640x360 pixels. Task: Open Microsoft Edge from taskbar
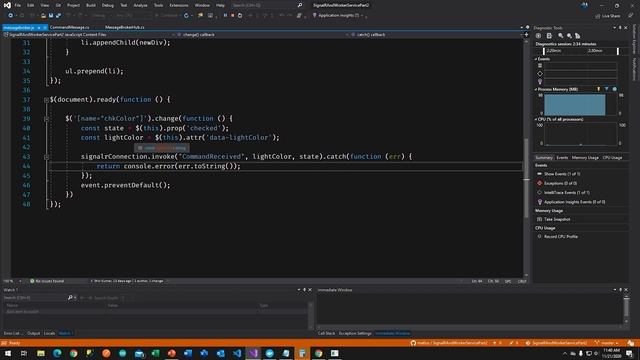(x=57, y=353)
